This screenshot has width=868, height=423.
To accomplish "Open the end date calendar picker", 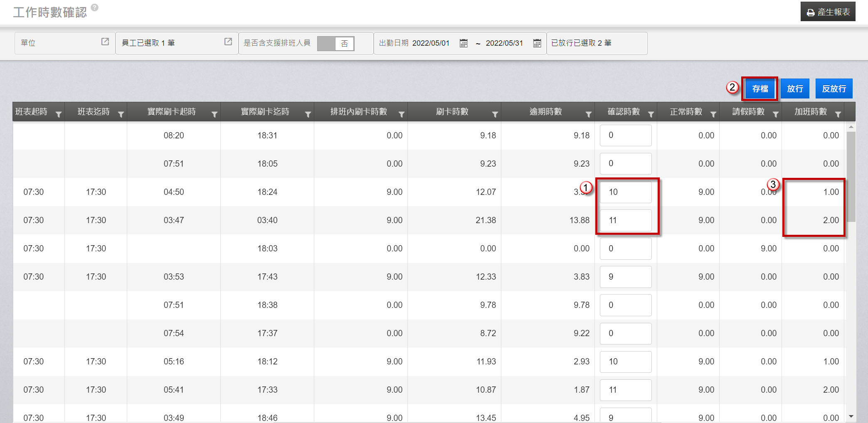I will pyautogui.click(x=537, y=43).
